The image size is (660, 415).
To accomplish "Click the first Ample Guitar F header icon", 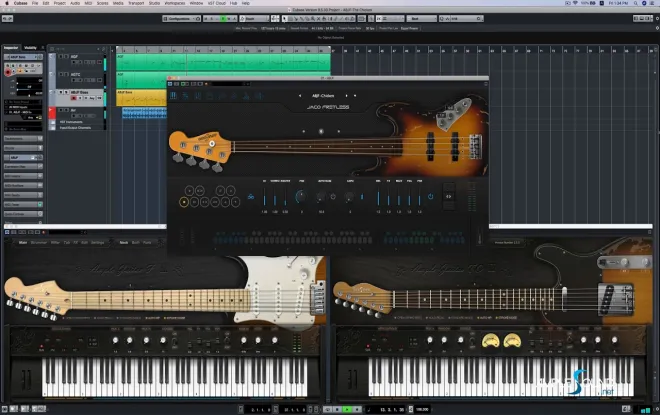I will click(x=7, y=232).
